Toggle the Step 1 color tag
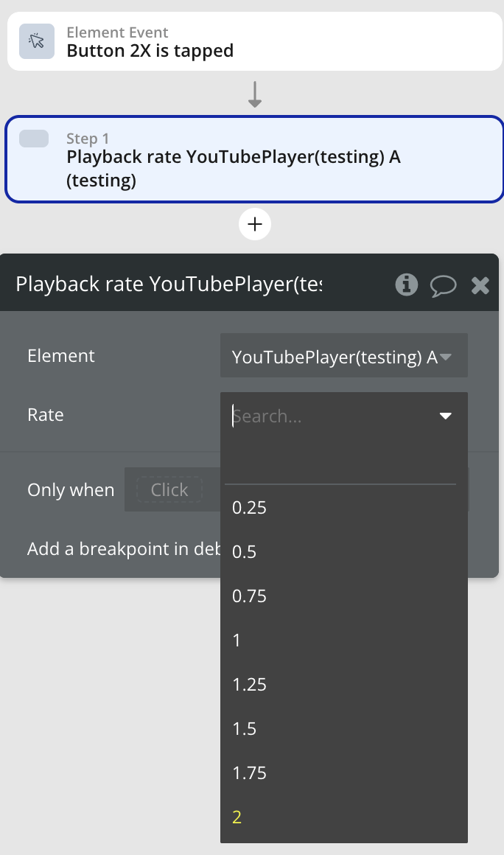Image resolution: width=504 pixels, height=855 pixels. tap(34, 139)
